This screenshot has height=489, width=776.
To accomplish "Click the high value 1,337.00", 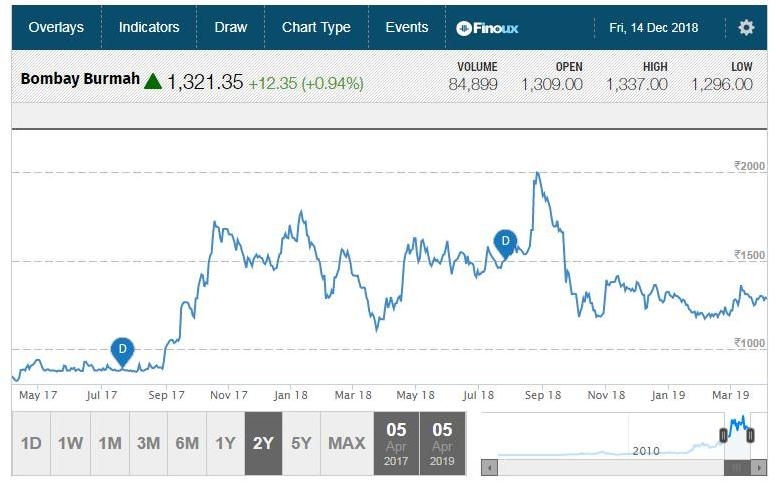I will tap(637, 84).
